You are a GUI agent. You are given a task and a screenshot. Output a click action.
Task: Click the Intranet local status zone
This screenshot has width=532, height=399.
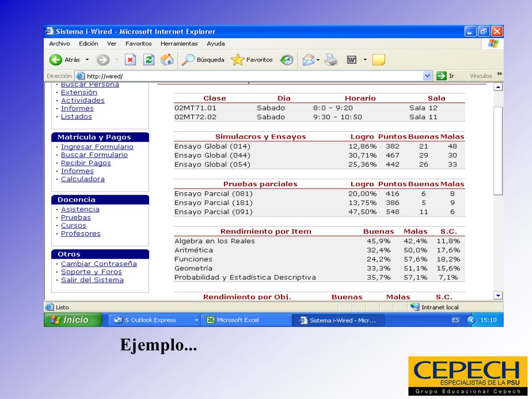[x=434, y=307]
